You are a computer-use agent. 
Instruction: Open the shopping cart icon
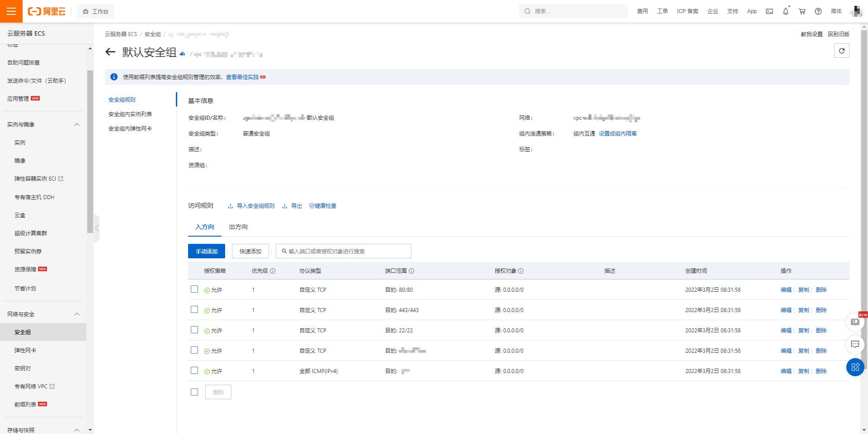802,11
